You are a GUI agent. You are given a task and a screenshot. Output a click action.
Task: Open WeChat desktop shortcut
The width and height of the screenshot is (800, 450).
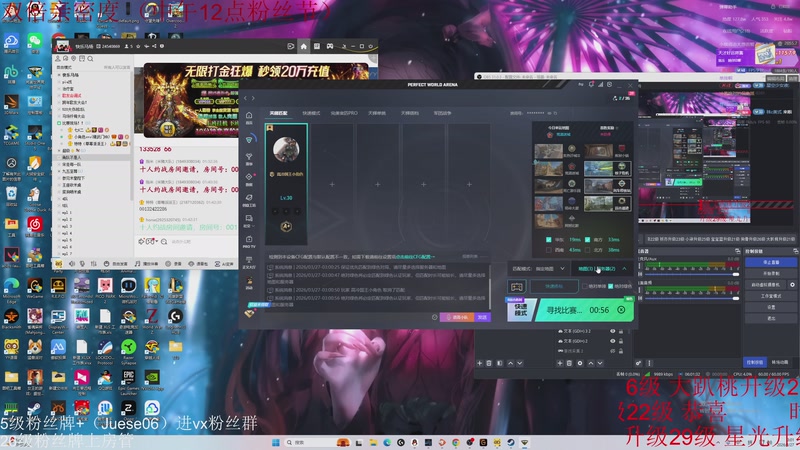pos(35,41)
